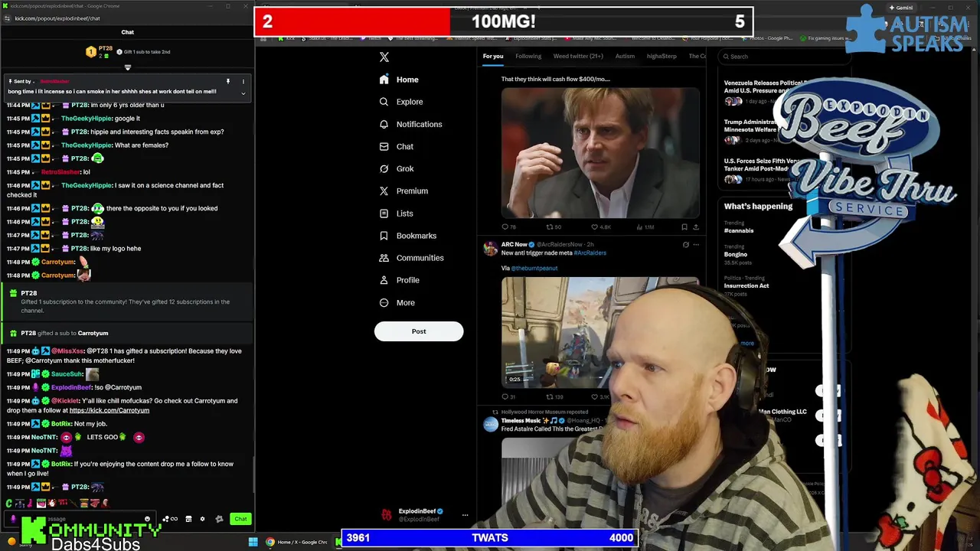This screenshot has width=980, height=551.
Task: Click the X logo in sidebar
Action: tap(384, 57)
